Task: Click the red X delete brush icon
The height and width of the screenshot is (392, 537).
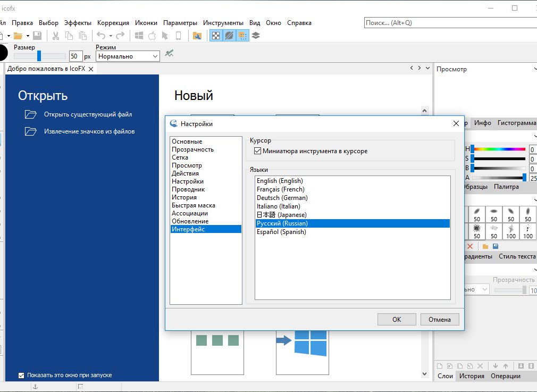Action: click(470, 246)
